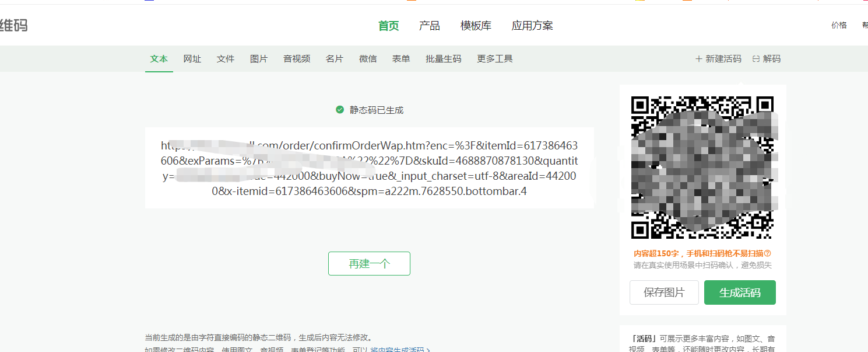Viewport: 868px width, 352px height.
Task: Switch to the 文件 tab
Action: (x=226, y=59)
